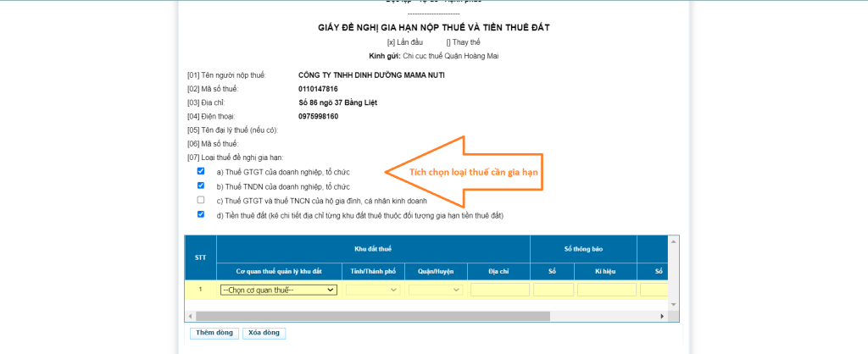Click the table's scroll down arrow

674,305
